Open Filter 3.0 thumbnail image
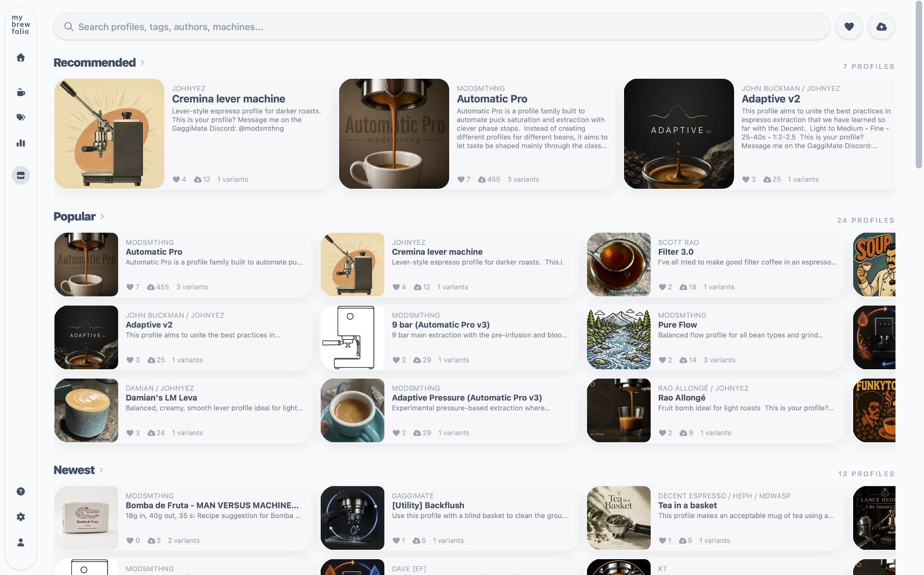This screenshot has width=924, height=575. tap(619, 265)
